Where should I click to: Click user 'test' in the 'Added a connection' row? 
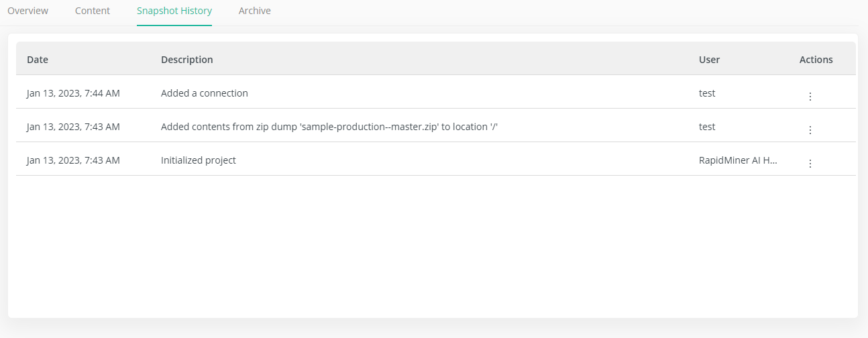[707, 93]
